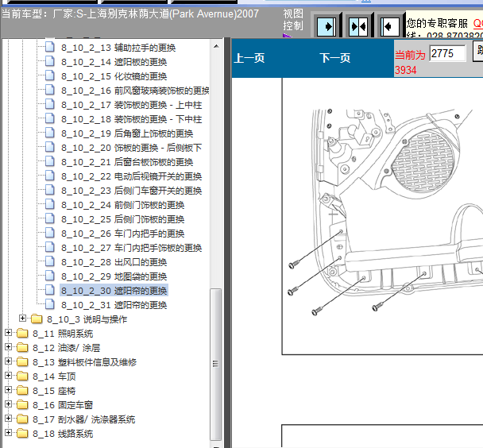
Task: Open 8_10_2_15 化妆镜的更换
Action: (114, 76)
